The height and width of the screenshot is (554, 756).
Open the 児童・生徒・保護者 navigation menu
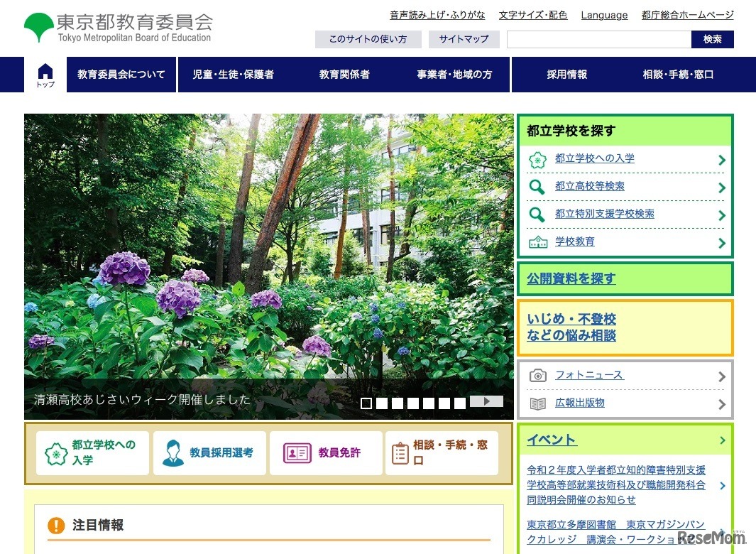(233, 75)
